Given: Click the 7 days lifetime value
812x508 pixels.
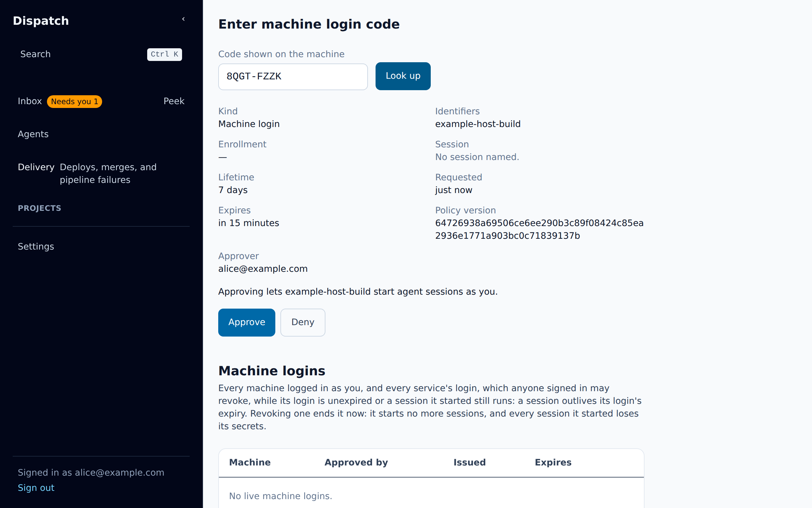Looking at the screenshot, I should coord(233,190).
